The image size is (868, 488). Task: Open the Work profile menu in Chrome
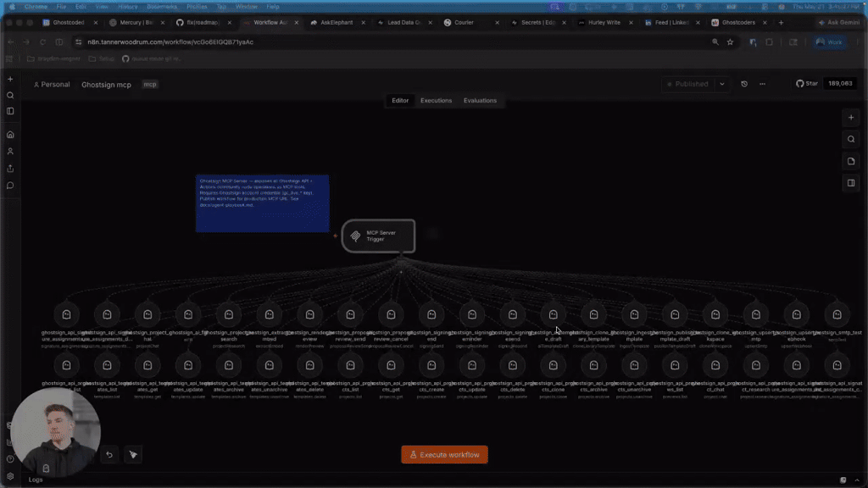point(829,42)
